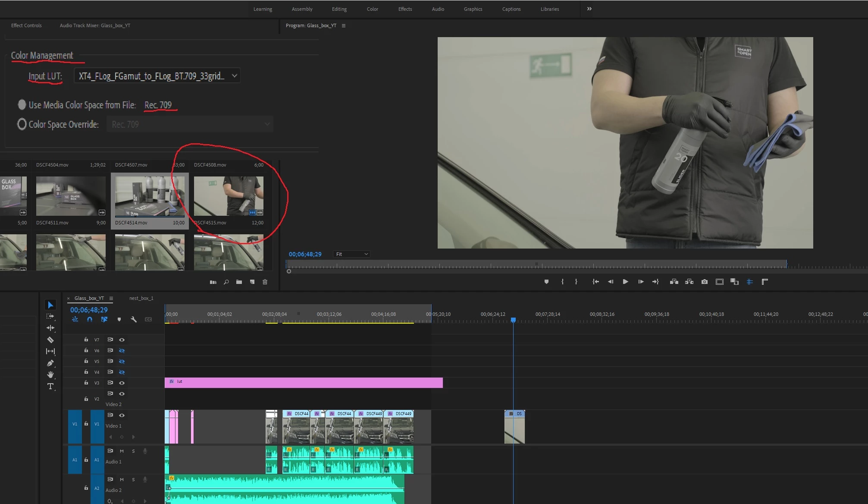
Task: Open the nest_box_1 sequence tab
Action: click(x=141, y=298)
